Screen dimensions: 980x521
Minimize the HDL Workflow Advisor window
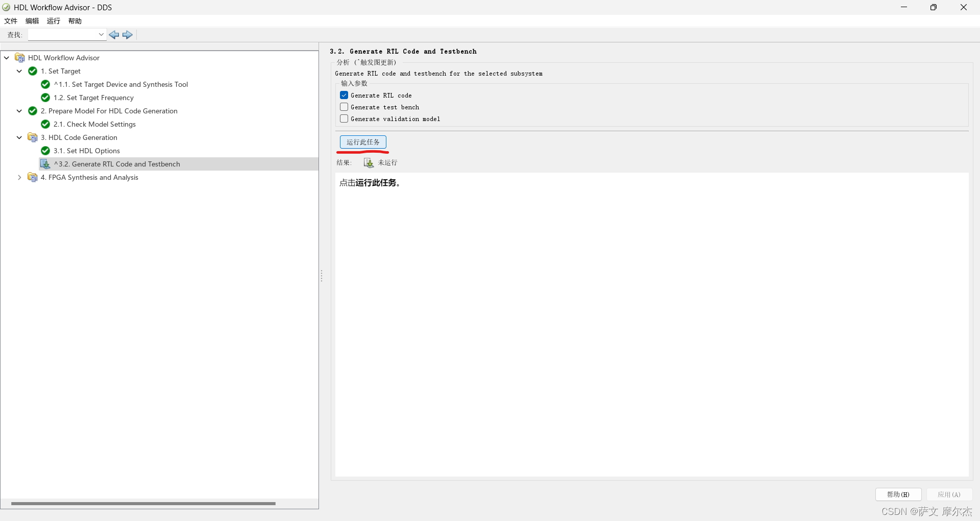[x=904, y=7]
